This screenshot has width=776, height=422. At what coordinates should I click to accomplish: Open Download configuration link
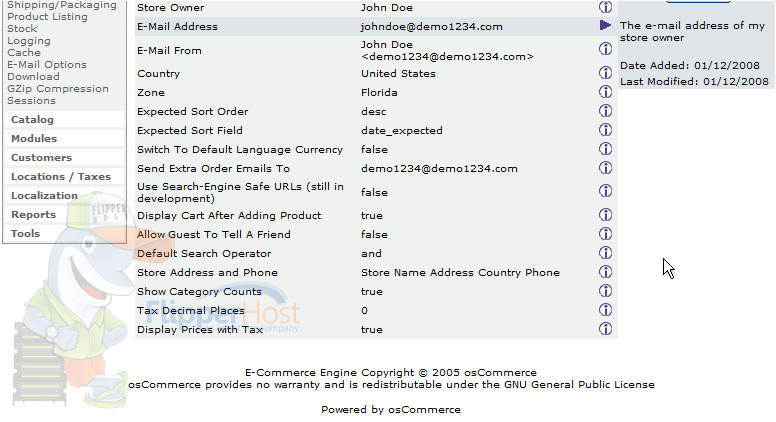point(33,77)
